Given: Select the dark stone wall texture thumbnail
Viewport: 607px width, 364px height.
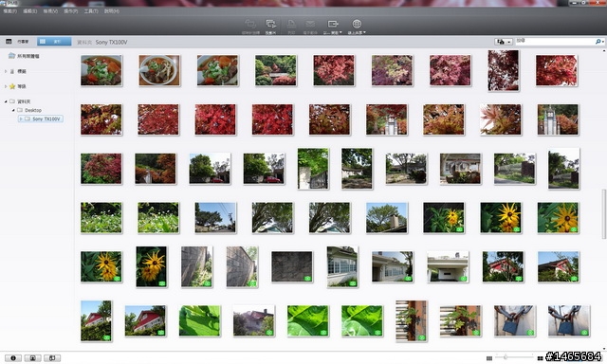Looking at the screenshot, I should click(292, 266).
